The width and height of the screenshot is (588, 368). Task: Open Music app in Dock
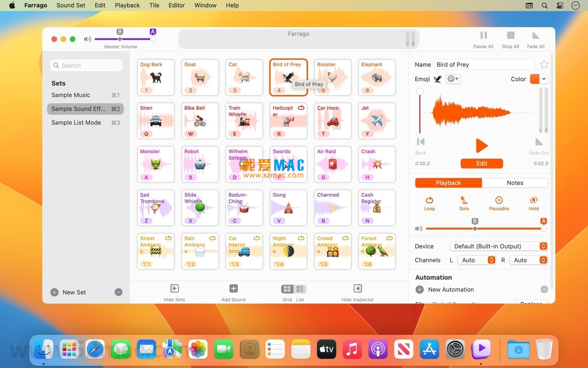coord(352,350)
